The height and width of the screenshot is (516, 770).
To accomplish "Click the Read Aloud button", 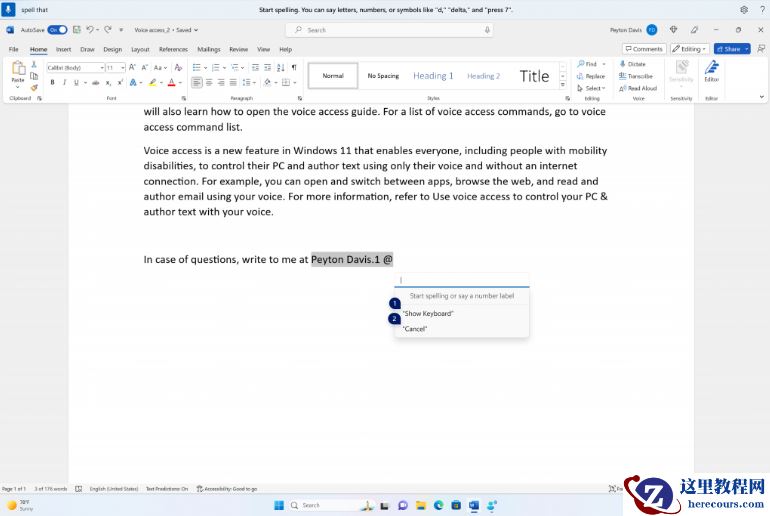I will pos(638,88).
